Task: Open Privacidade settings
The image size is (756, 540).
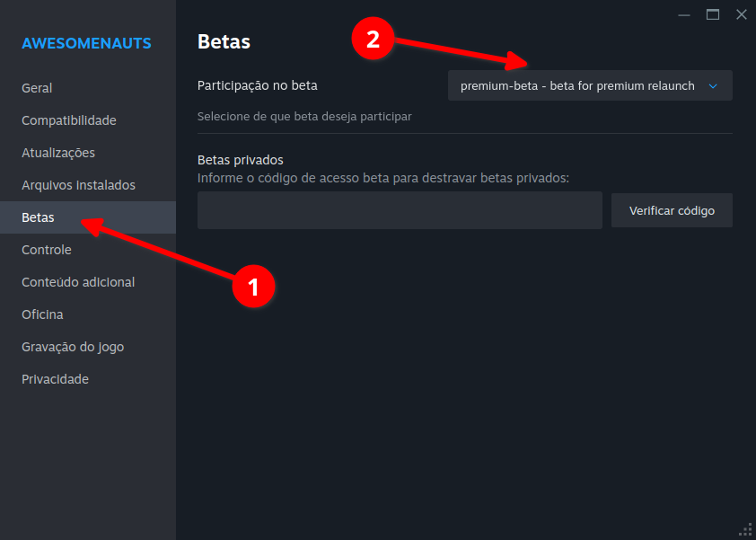Action: pyautogui.click(x=55, y=379)
